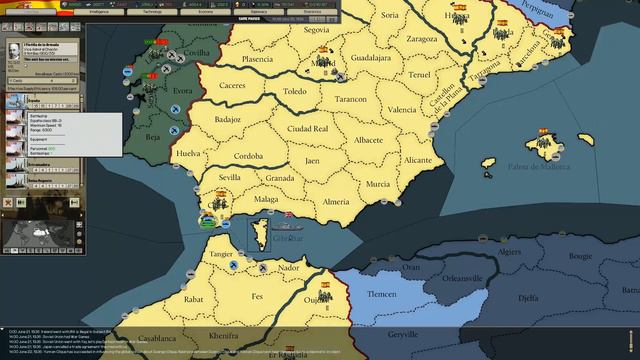Click the merge units button beside the X
The height and width of the screenshot is (360, 640).
(21, 202)
